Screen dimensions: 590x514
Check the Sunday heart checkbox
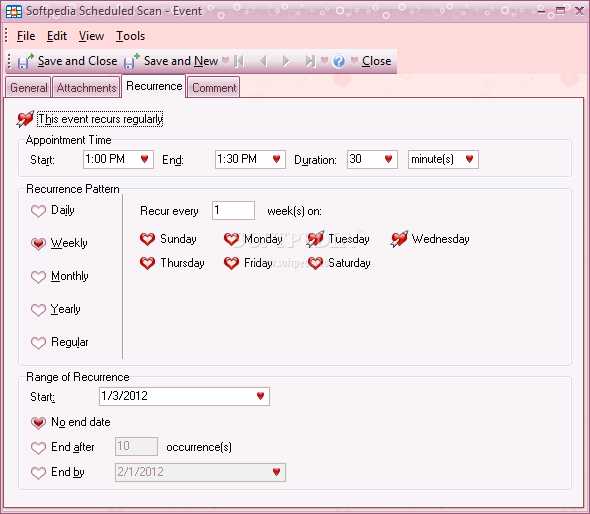(147, 239)
